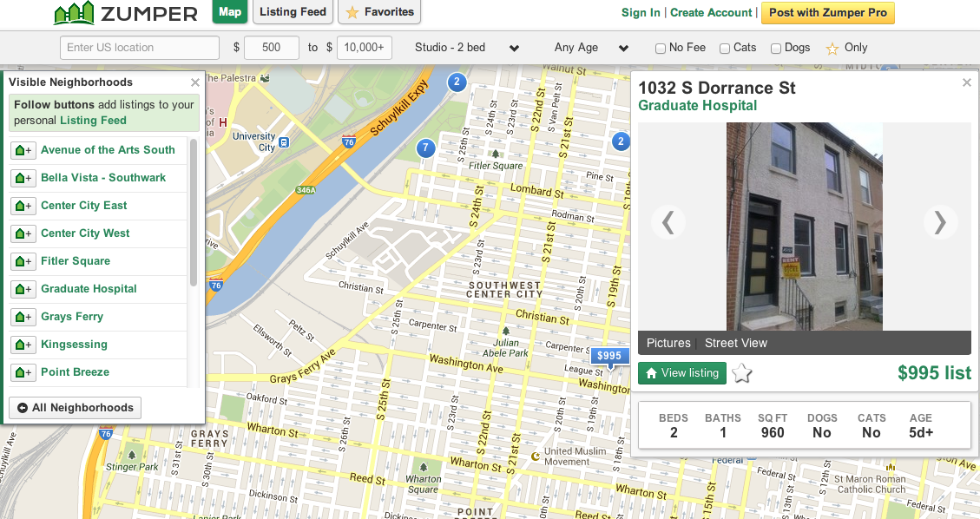Click the $995 price marker on map
This screenshot has width=980, height=519.
(609, 356)
